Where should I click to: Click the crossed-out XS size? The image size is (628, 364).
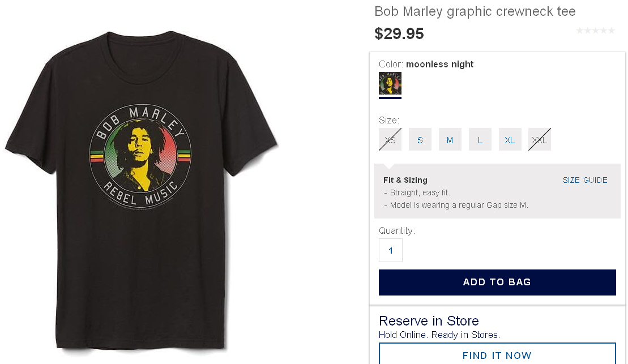(390, 140)
